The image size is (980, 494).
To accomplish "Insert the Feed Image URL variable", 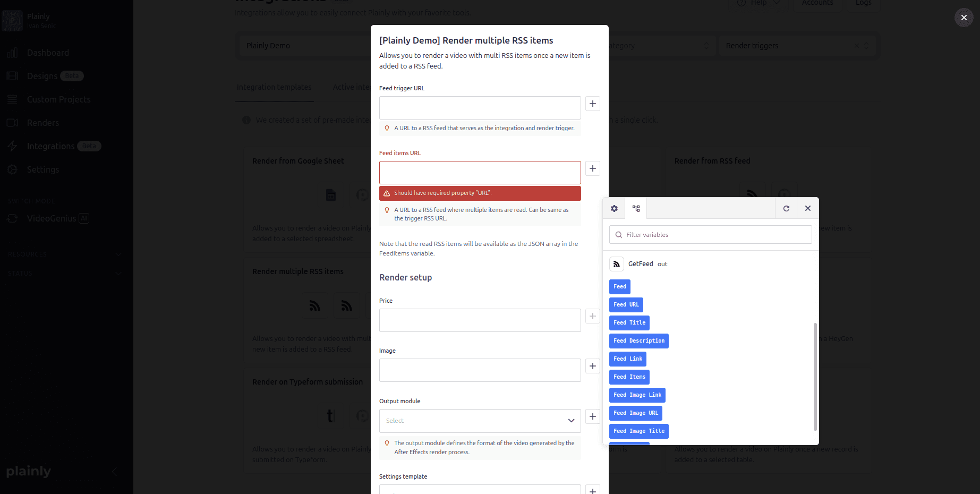I will pos(636,413).
